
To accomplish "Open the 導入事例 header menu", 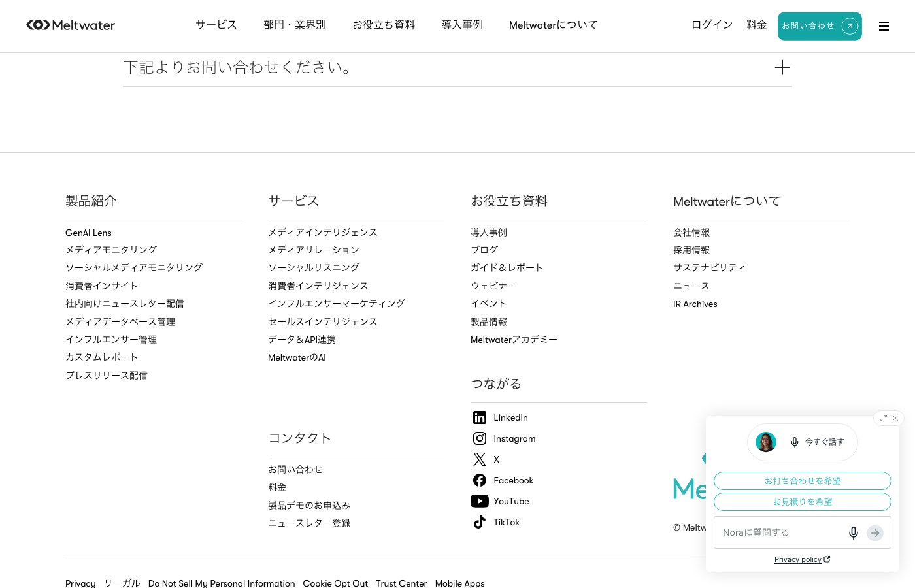I will point(462,25).
